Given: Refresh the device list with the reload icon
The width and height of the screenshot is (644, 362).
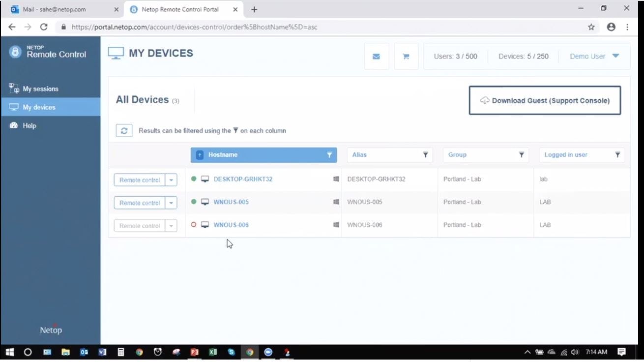Looking at the screenshot, I should point(124,130).
